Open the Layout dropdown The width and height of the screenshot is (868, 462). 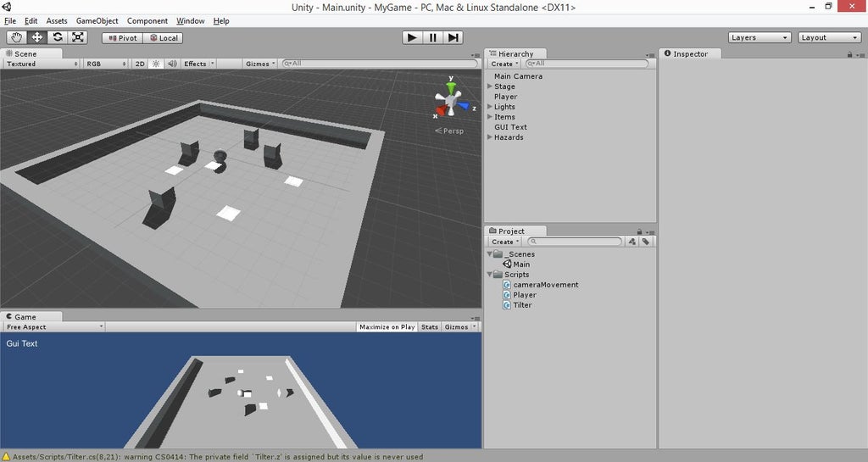829,37
